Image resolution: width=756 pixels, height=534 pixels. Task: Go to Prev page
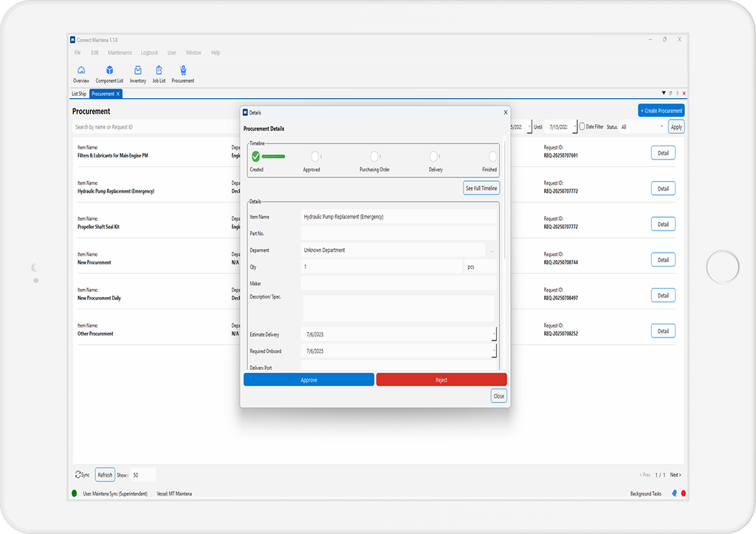click(x=645, y=475)
